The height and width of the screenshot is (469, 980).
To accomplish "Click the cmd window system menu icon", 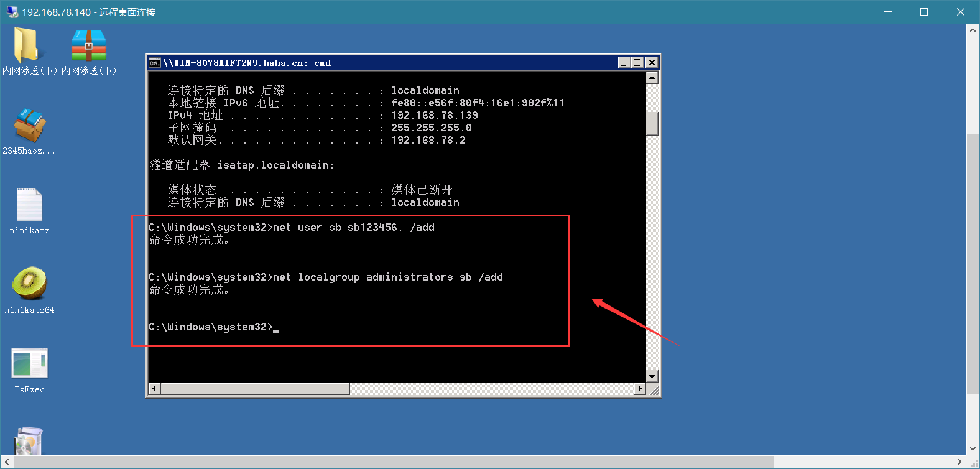I will pyautogui.click(x=155, y=63).
